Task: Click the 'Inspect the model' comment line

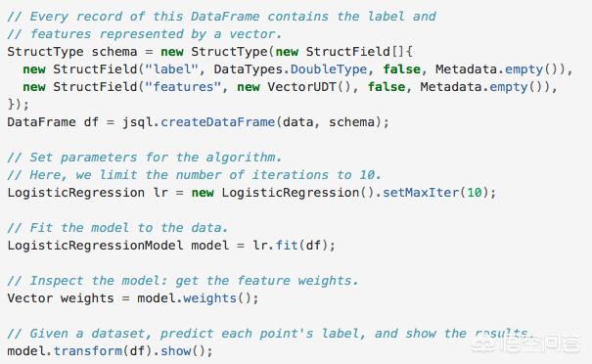Action: [x=182, y=281]
